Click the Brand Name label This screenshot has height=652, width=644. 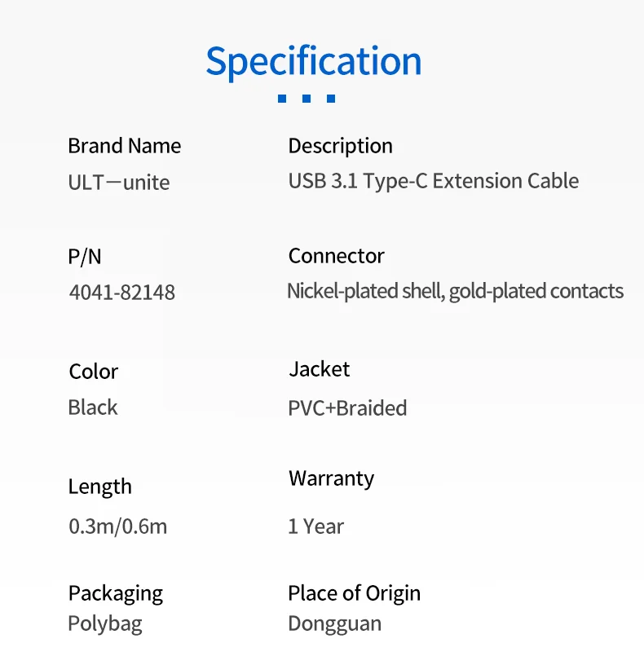point(125,147)
